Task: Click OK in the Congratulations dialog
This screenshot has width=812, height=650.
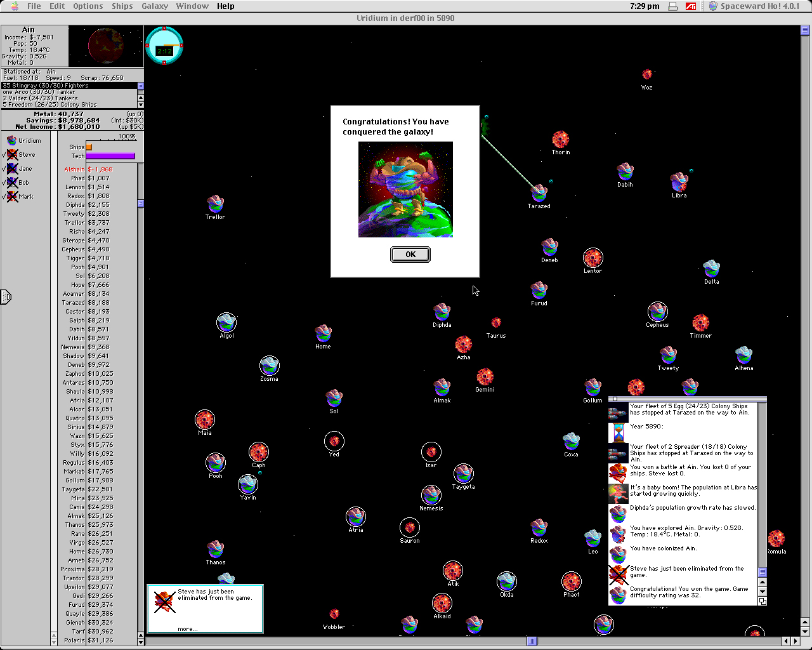Action: [410, 255]
